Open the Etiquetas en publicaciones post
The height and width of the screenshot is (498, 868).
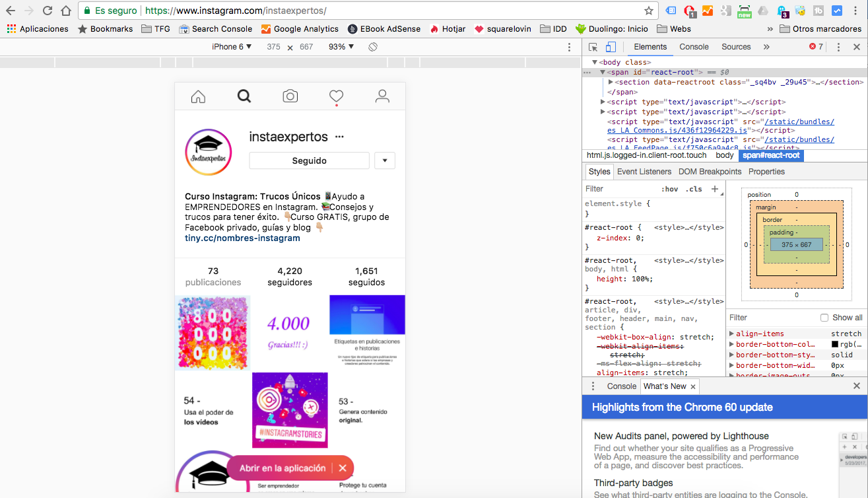[367, 332]
